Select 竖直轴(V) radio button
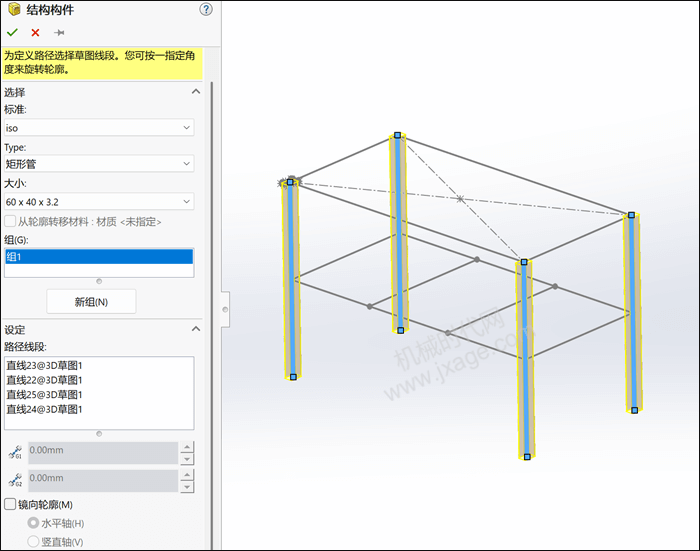Screen dimensions: 700x551 tap(33, 542)
